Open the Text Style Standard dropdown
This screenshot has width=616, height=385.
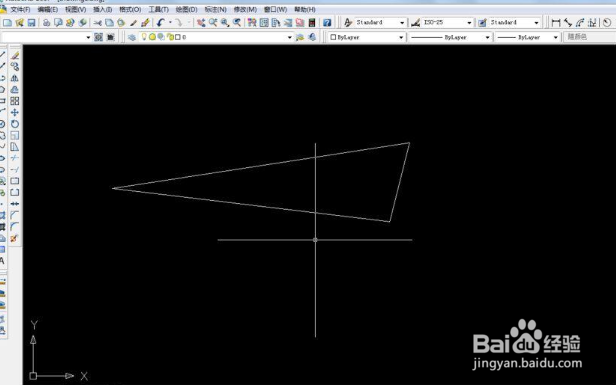coord(380,23)
